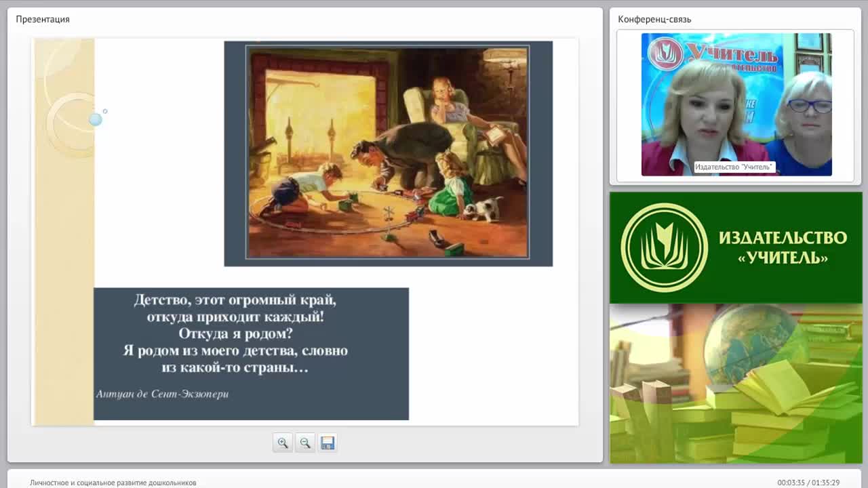This screenshot has height=488, width=868.
Task: Click the Издательство "Учитель" name label on video
Action: (x=734, y=167)
